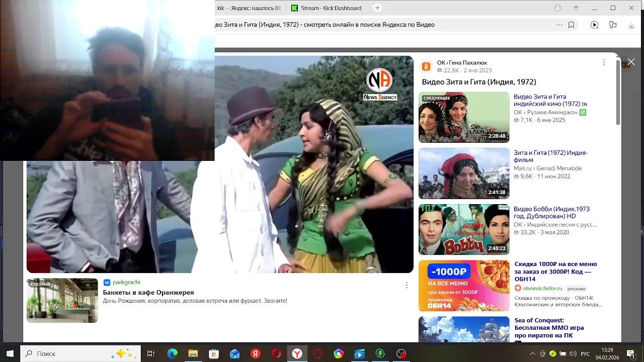Bookmark this page using the bookmark icon
Image resolution: width=644 pixels, height=362 pixels.
(571, 25)
